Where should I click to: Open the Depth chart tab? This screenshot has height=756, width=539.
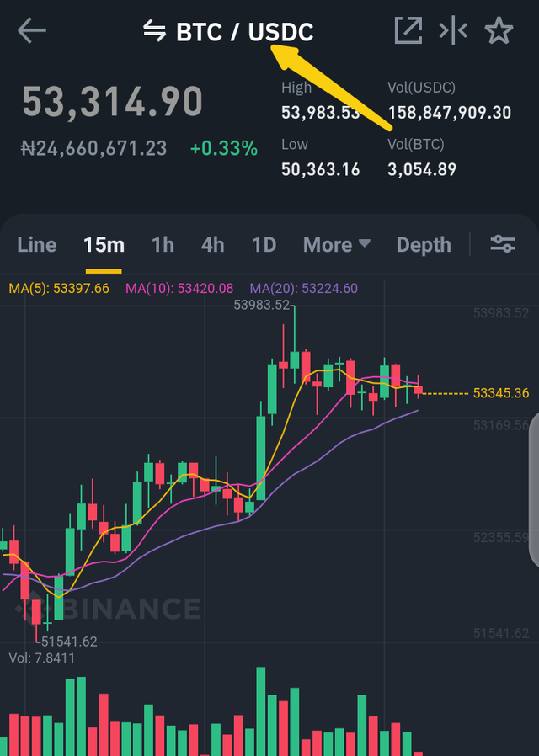(424, 245)
